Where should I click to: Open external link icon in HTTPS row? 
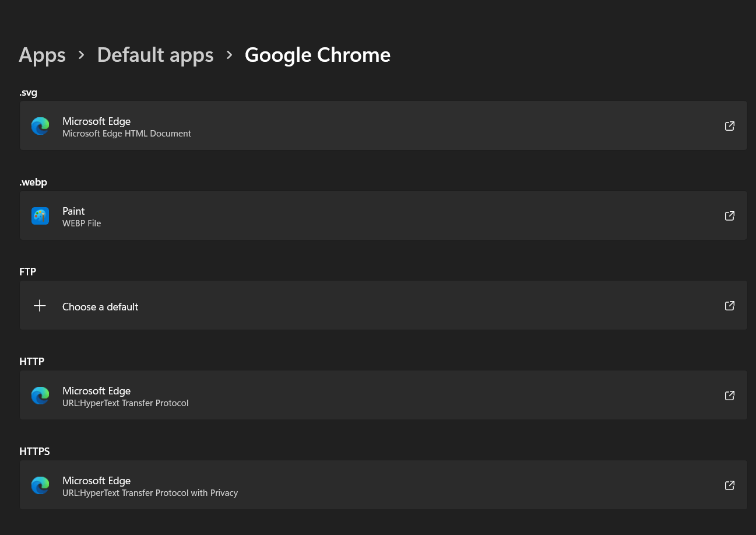729,485
